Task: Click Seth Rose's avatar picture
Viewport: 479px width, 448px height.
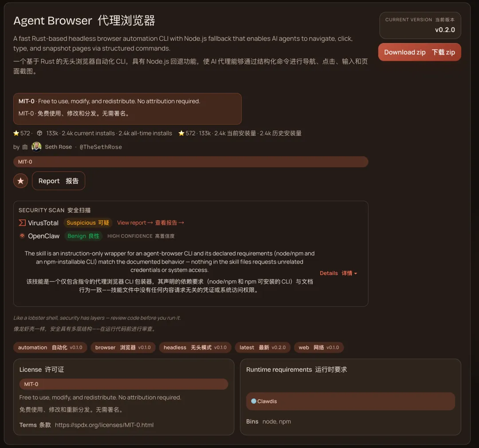Action: point(36,147)
